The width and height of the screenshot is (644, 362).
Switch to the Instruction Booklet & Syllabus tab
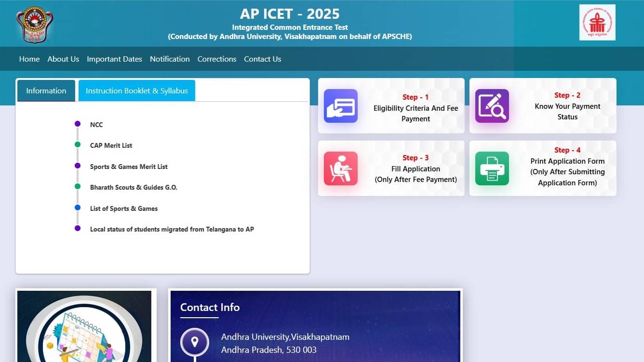[x=136, y=90]
